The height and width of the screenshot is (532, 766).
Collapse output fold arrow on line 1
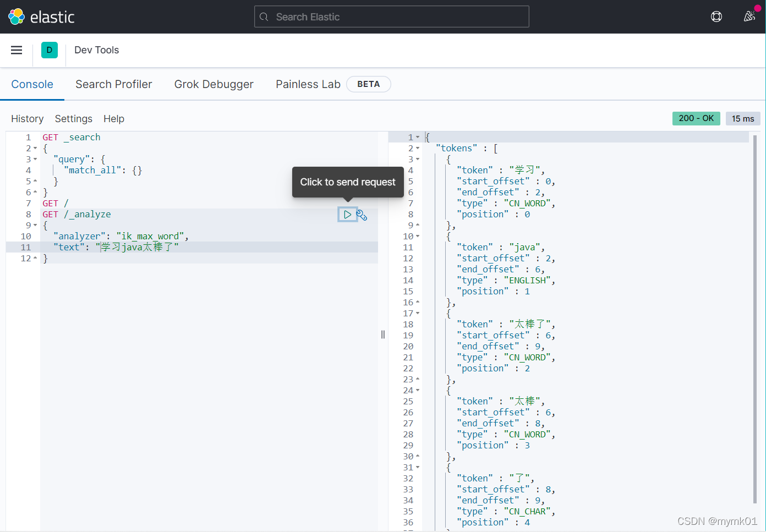(418, 138)
